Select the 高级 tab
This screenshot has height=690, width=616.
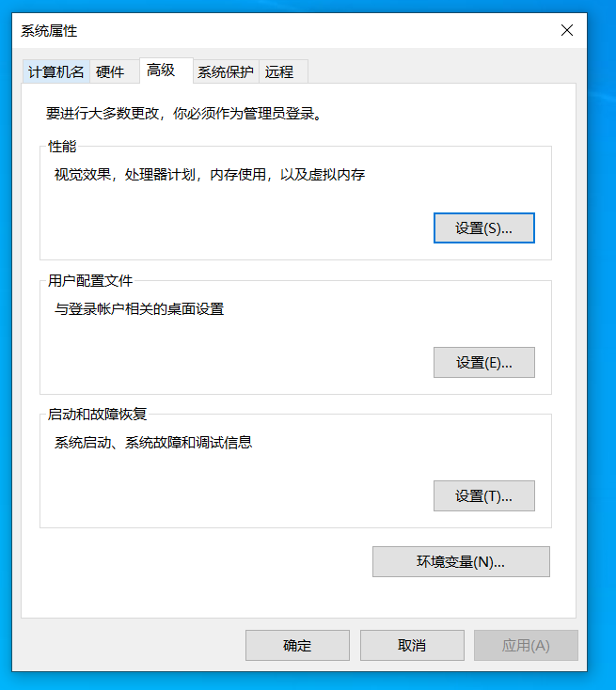tap(166, 71)
